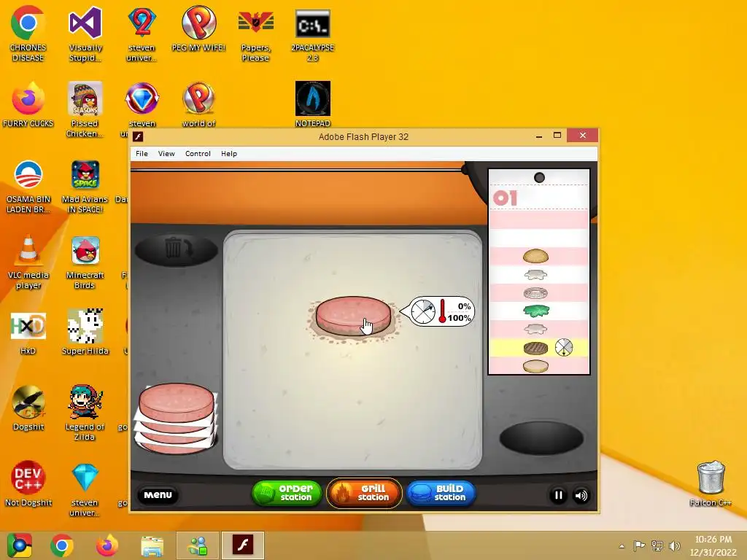Viewport: 747px width, 560px height.
Task: Open the messenger people taskbar icon
Action: click(x=197, y=545)
